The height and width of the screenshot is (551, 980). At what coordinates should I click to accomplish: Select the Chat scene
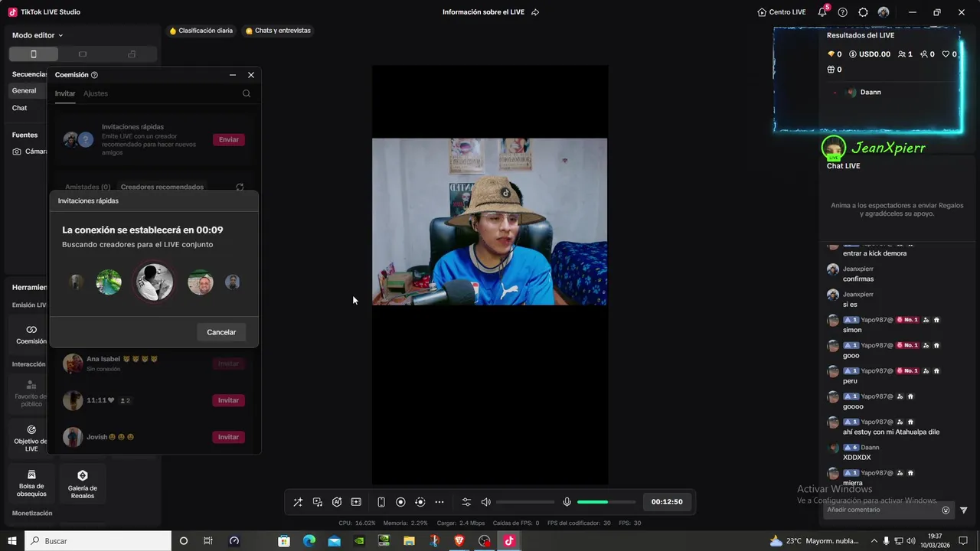tap(20, 108)
